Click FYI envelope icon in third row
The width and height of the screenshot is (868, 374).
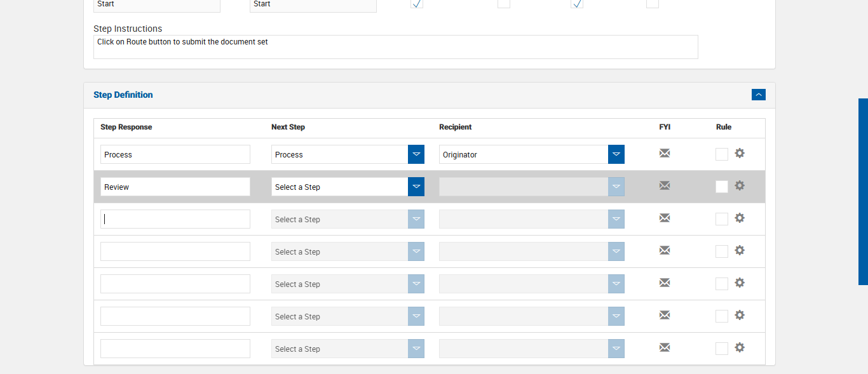tap(665, 218)
